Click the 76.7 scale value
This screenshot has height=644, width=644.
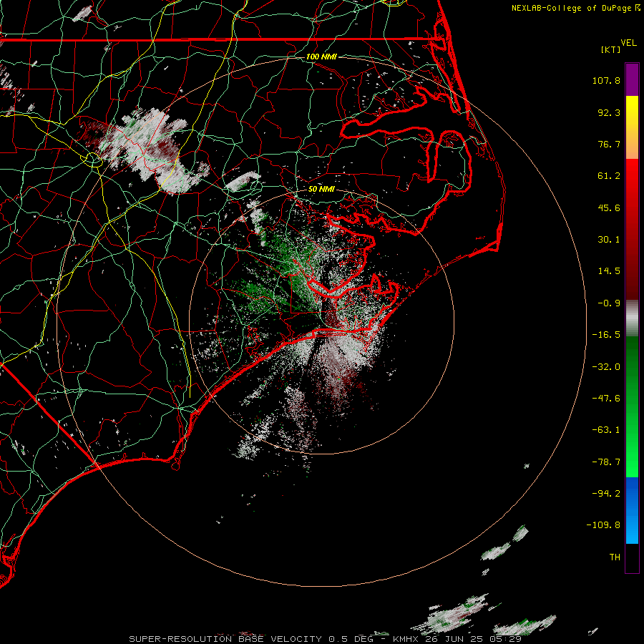click(x=609, y=144)
